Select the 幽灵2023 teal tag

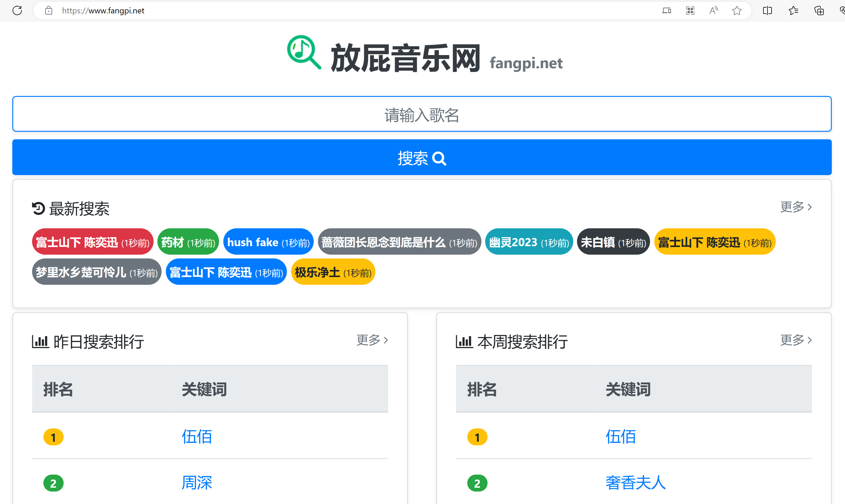coord(529,242)
